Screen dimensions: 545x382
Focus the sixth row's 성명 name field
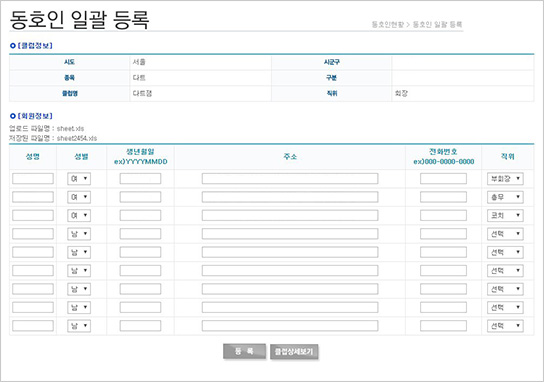33,270
